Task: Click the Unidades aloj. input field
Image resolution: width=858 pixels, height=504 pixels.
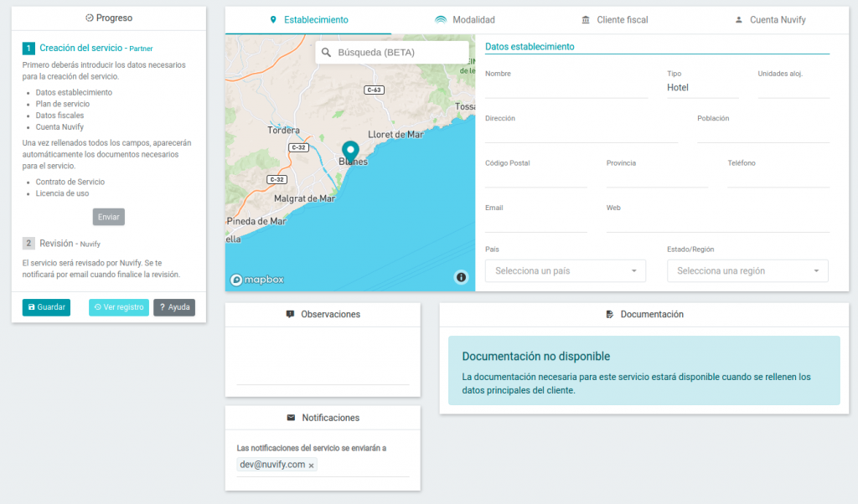Action: pos(793,89)
